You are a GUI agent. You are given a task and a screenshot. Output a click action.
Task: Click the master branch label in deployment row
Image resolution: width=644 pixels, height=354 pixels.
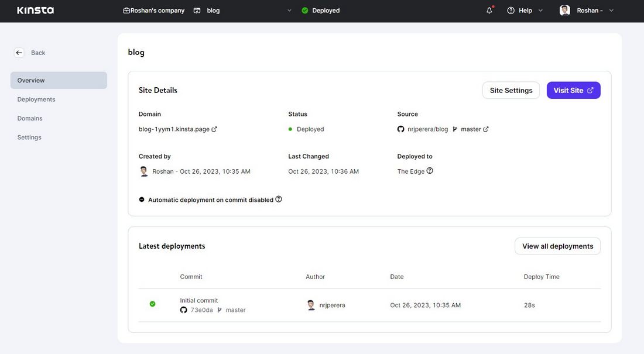[x=236, y=310]
